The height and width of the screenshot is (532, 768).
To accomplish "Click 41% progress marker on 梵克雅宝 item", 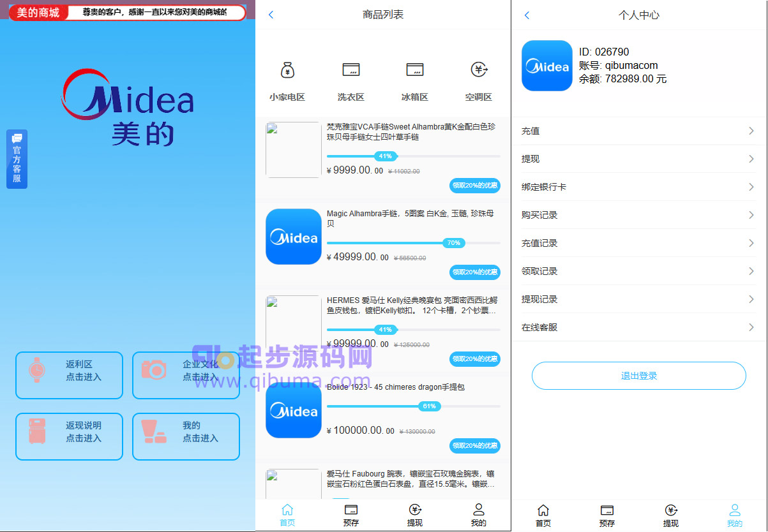I will pos(386,156).
